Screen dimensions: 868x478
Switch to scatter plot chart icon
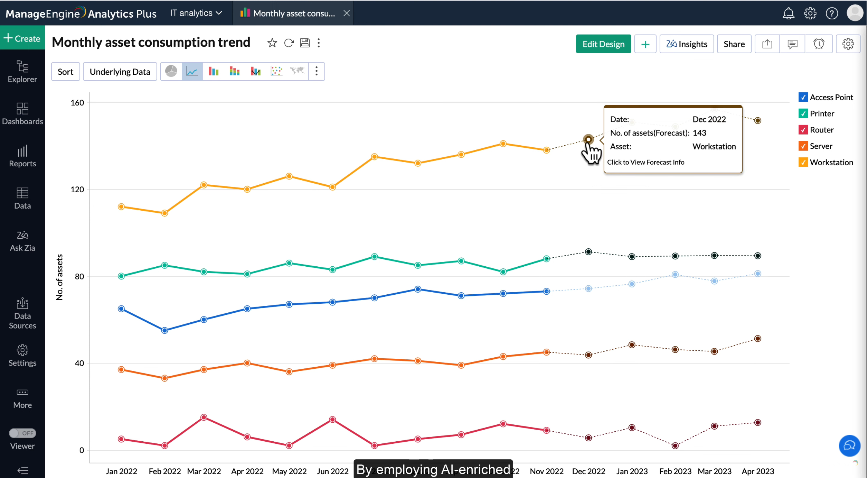pos(276,72)
